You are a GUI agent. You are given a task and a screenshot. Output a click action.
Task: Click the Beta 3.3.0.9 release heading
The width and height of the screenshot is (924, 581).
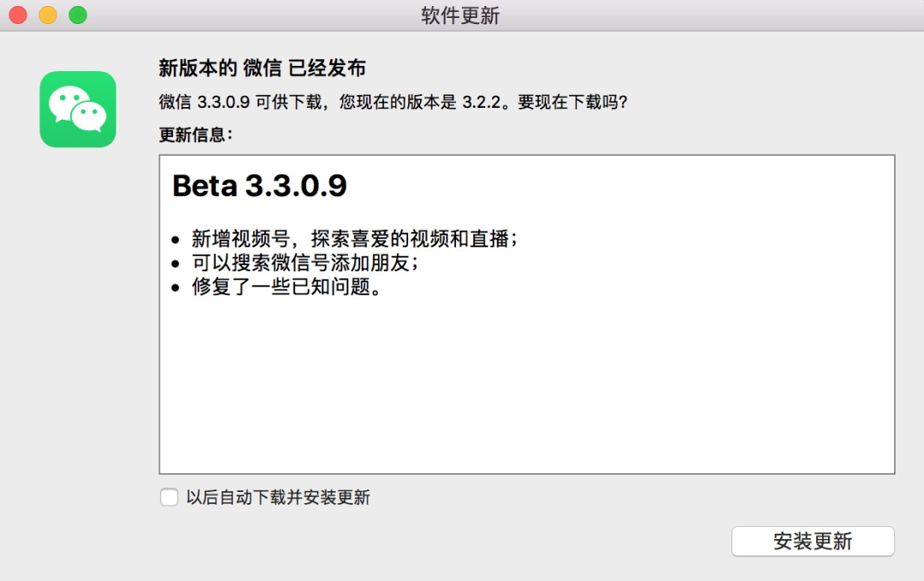pos(259,186)
